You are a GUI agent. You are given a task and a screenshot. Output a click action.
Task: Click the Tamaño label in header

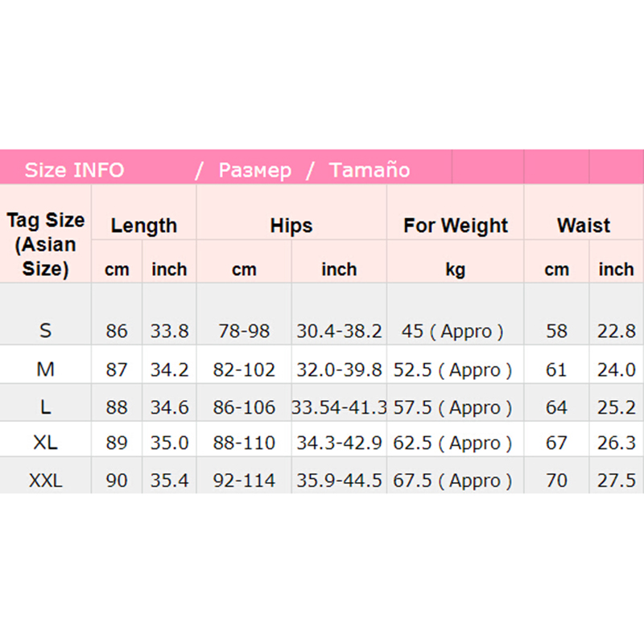tap(369, 170)
